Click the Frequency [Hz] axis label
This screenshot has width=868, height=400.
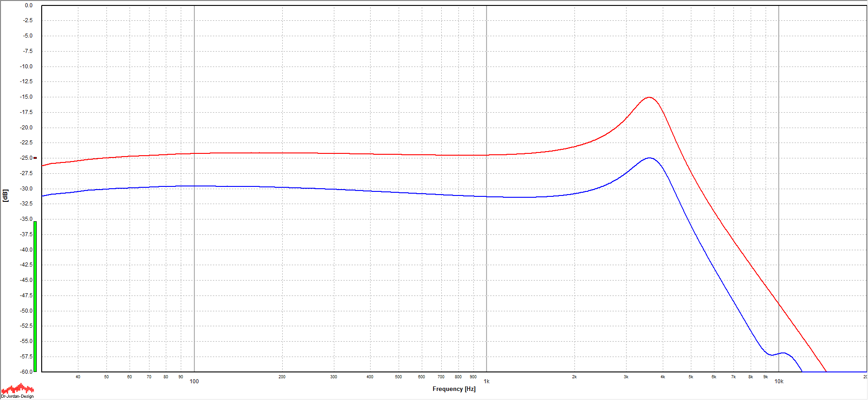(453, 389)
